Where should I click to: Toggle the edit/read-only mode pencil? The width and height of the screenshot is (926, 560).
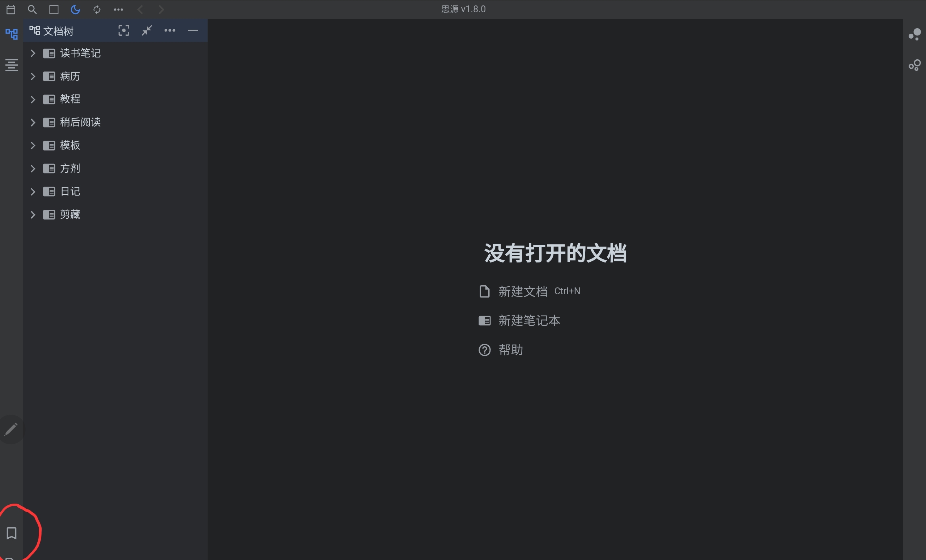pos(11,428)
